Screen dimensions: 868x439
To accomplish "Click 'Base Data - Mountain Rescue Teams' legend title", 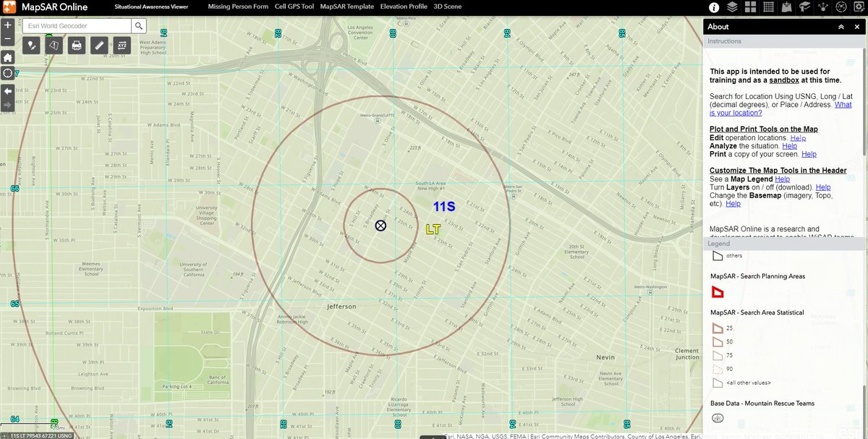I will pyautogui.click(x=762, y=403).
